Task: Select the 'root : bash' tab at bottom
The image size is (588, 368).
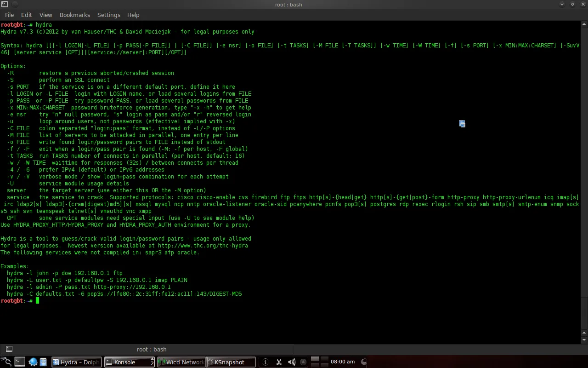Action: [152, 349]
